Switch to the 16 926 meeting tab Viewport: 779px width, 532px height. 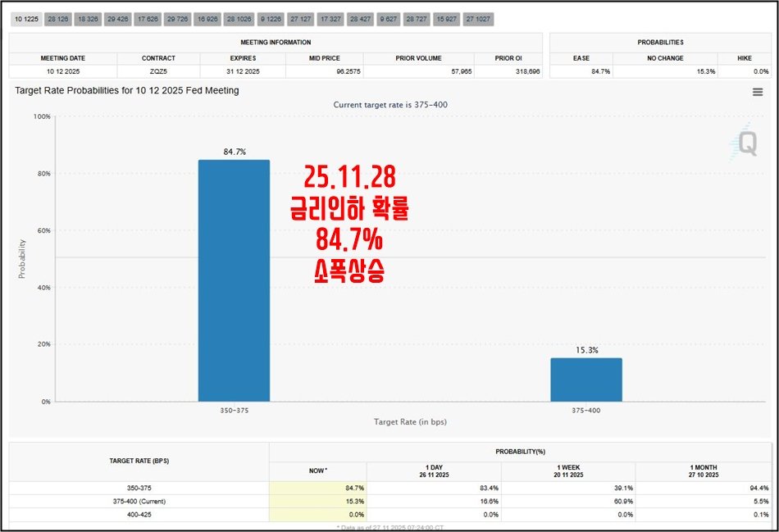207,18
